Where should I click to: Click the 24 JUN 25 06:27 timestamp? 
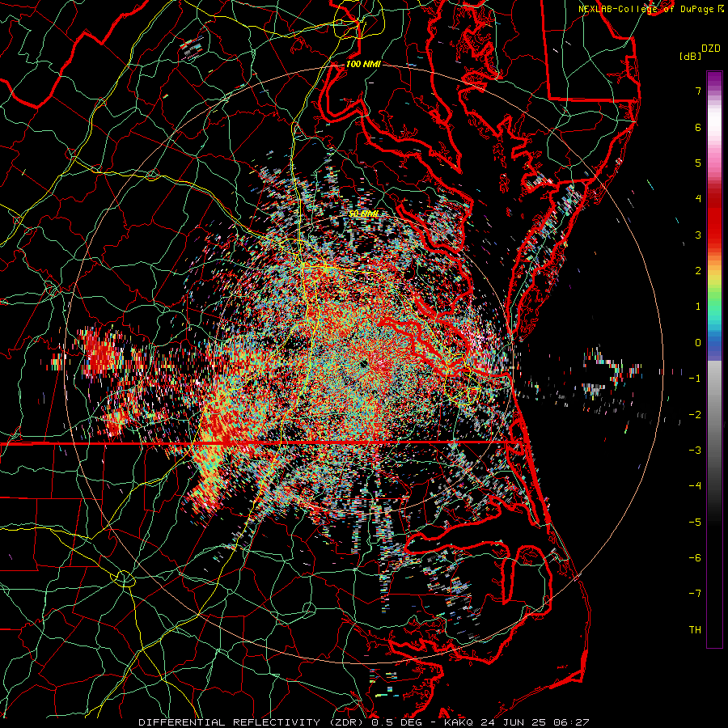pyautogui.click(x=534, y=722)
